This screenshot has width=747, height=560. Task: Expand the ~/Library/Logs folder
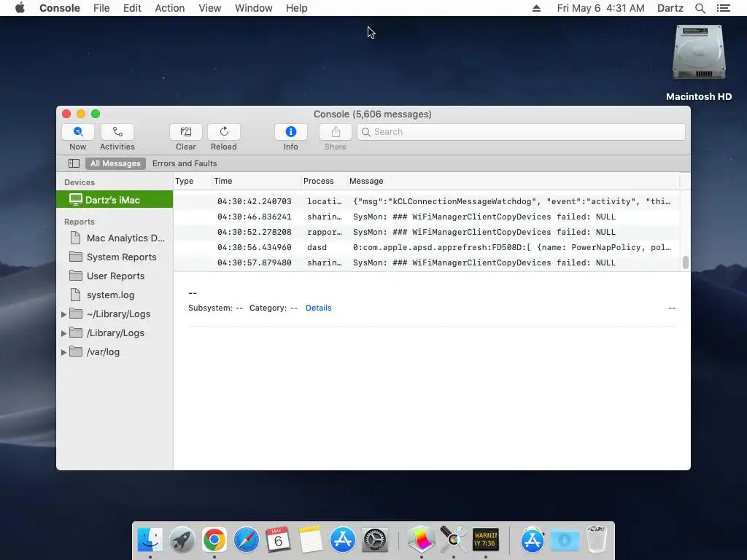64,314
